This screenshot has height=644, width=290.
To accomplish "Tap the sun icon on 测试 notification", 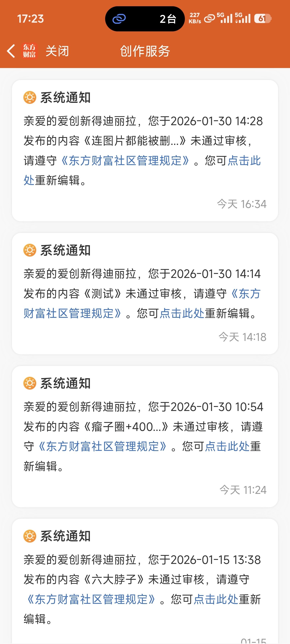I will tap(30, 250).
